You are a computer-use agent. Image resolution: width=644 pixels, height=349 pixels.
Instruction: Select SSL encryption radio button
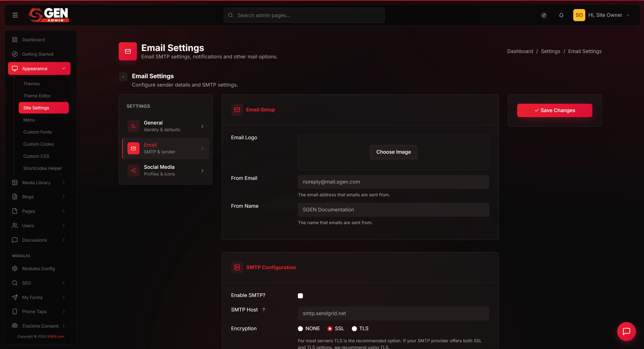pyautogui.click(x=330, y=329)
